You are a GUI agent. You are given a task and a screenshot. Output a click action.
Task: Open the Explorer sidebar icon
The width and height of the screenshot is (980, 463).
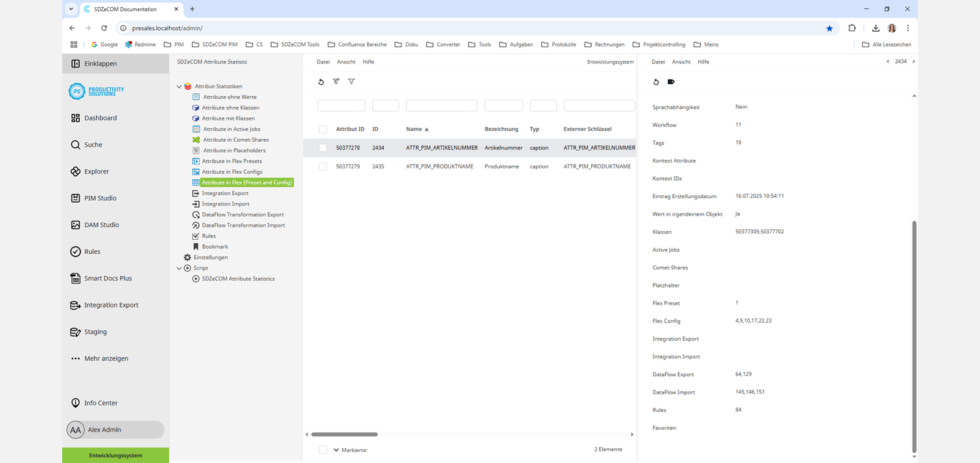click(x=76, y=172)
